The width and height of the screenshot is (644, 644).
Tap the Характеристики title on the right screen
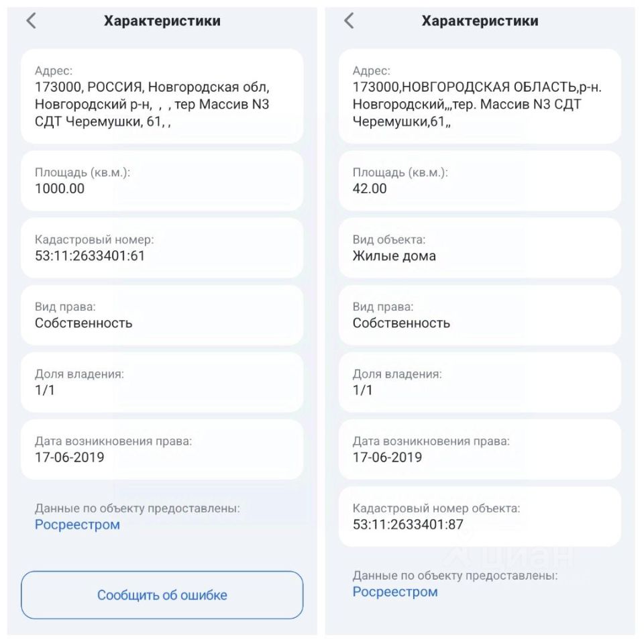480,21
